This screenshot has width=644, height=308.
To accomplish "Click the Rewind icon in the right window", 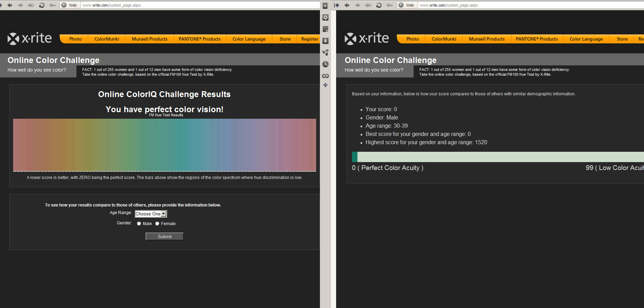I will click(x=337, y=5).
